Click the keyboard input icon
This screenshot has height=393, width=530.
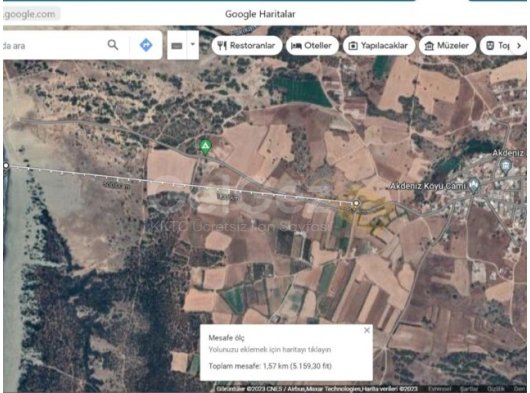pos(177,46)
